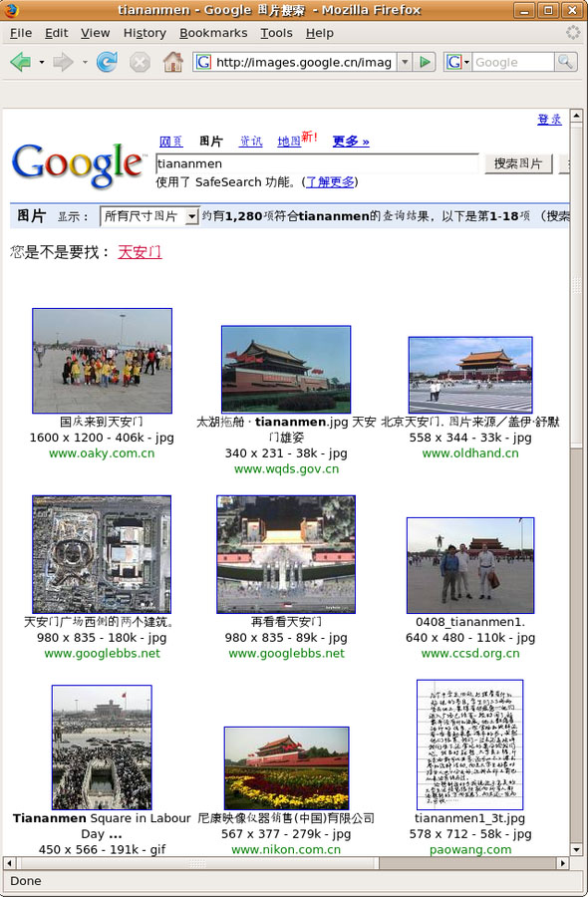Open the tiananmen1_3t.jpg handwriting thumbnail
588x897 pixels.
coord(470,745)
